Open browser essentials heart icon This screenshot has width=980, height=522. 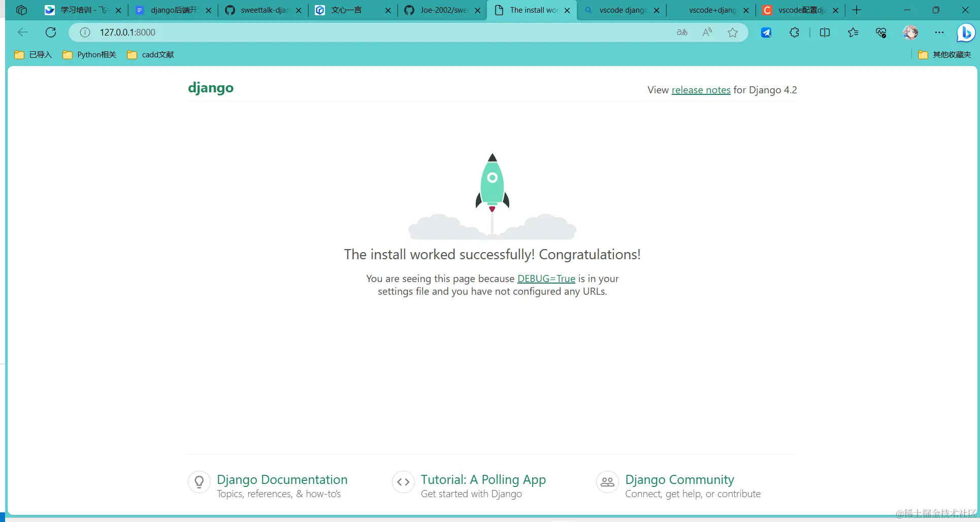(x=881, y=32)
